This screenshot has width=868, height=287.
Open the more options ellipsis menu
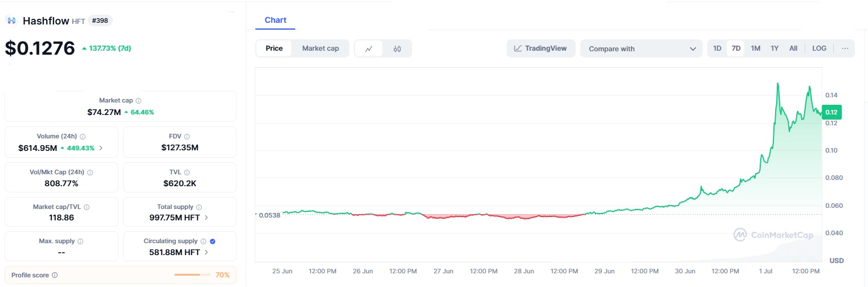845,48
